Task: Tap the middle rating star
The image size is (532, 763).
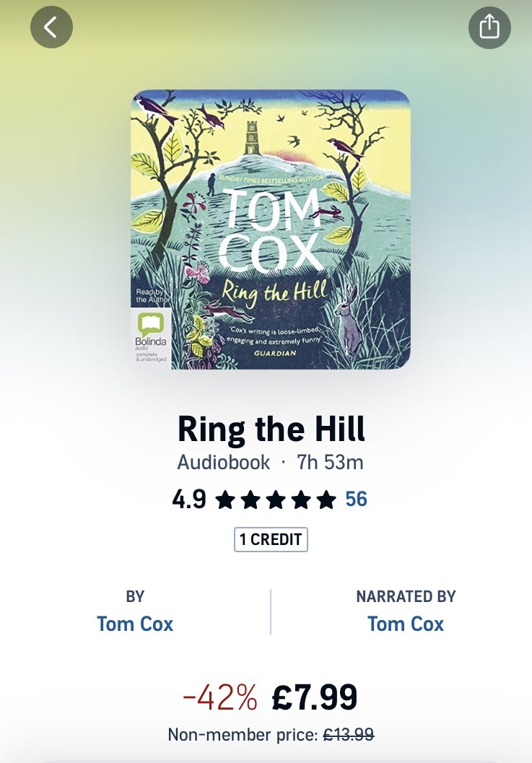Action: [x=275, y=500]
